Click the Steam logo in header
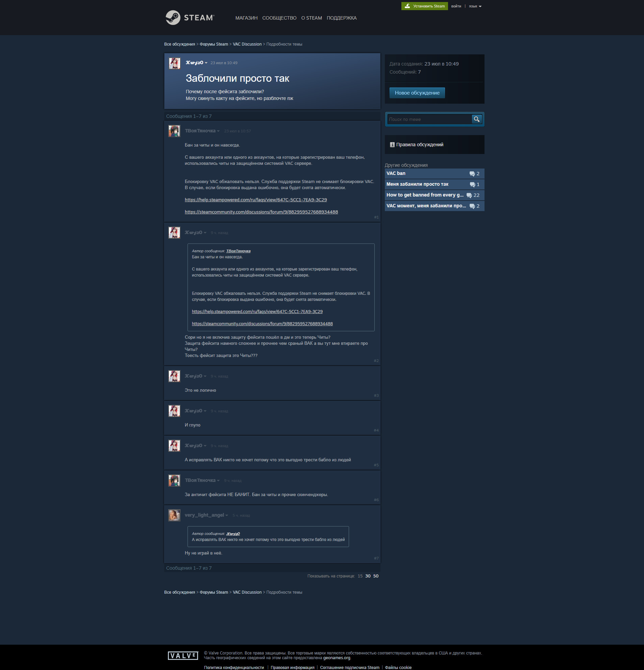644x670 pixels. pos(190,18)
